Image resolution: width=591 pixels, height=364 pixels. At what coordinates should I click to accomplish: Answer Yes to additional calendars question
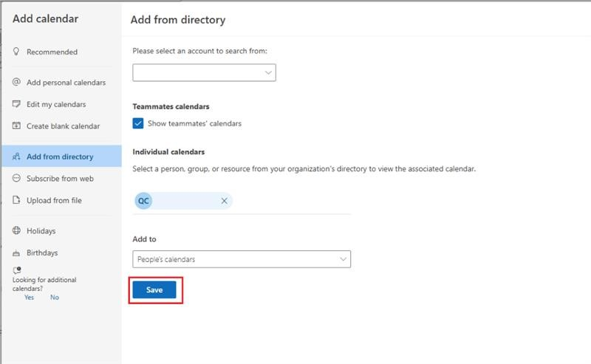(x=29, y=298)
